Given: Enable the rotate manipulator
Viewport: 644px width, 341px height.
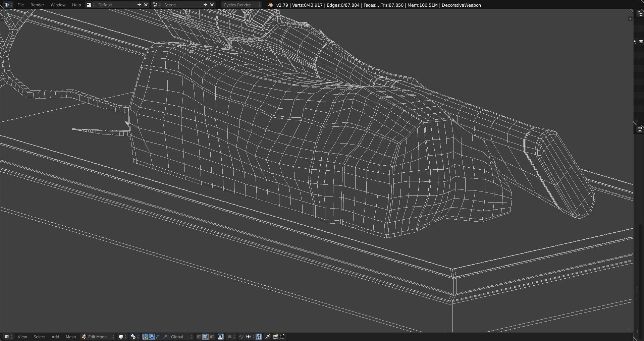Looking at the screenshot, I should coord(158,337).
